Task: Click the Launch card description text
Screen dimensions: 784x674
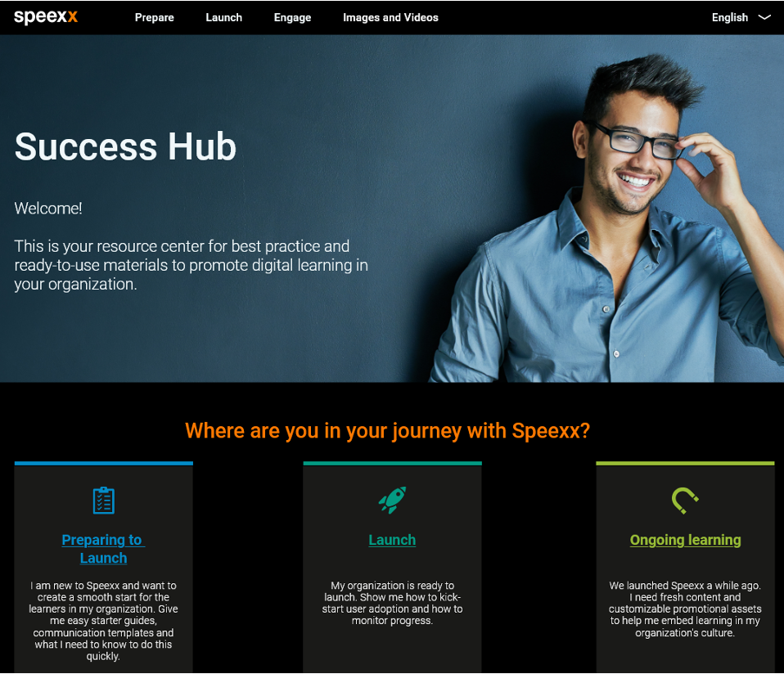Action: tap(392, 603)
